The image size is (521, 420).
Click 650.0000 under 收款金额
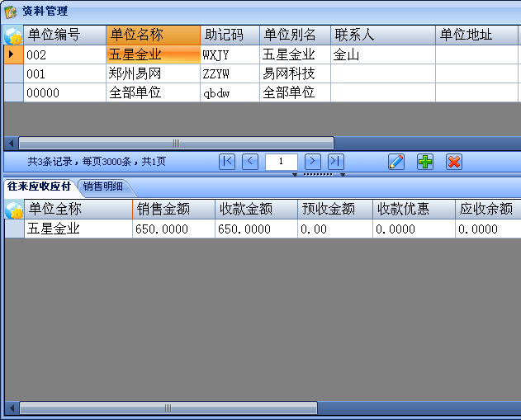[x=256, y=229]
